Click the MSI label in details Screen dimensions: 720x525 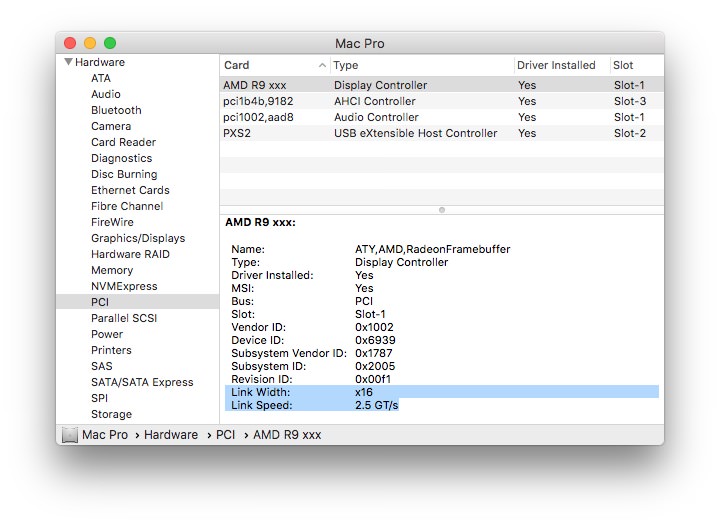[242, 288]
